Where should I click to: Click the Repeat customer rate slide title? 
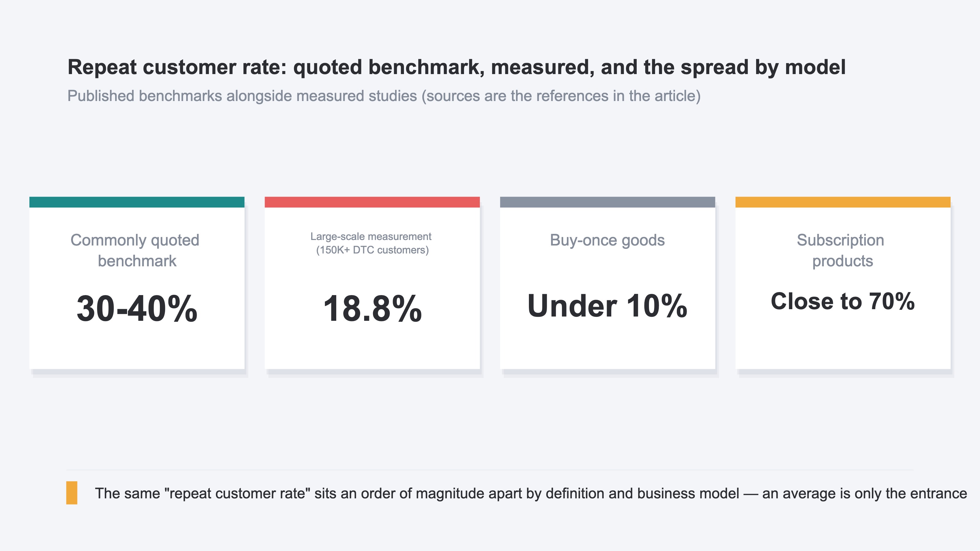(457, 67)
